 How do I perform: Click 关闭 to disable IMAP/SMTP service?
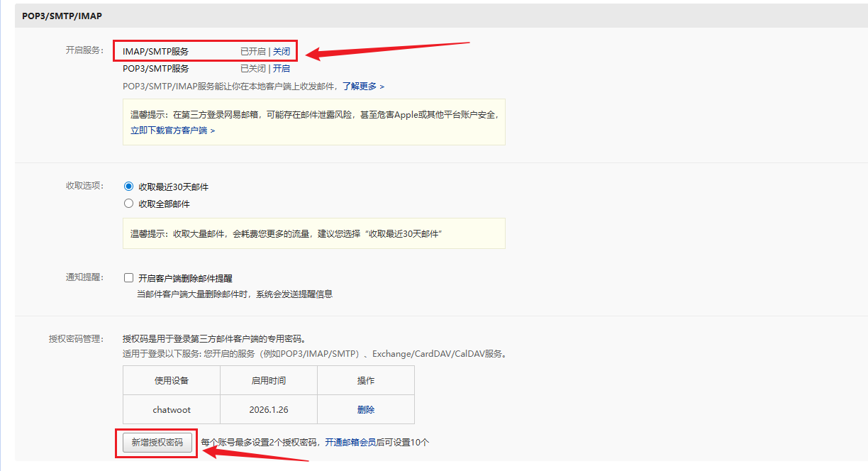282,52
